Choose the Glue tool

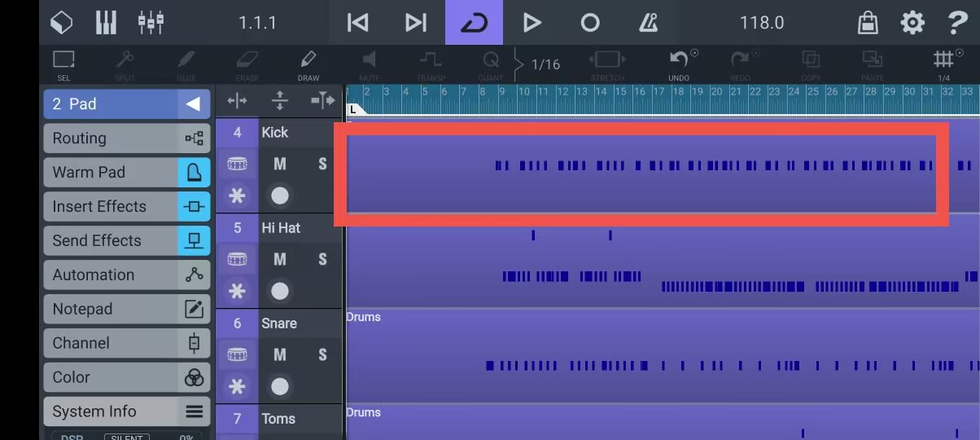pos(186,64)
